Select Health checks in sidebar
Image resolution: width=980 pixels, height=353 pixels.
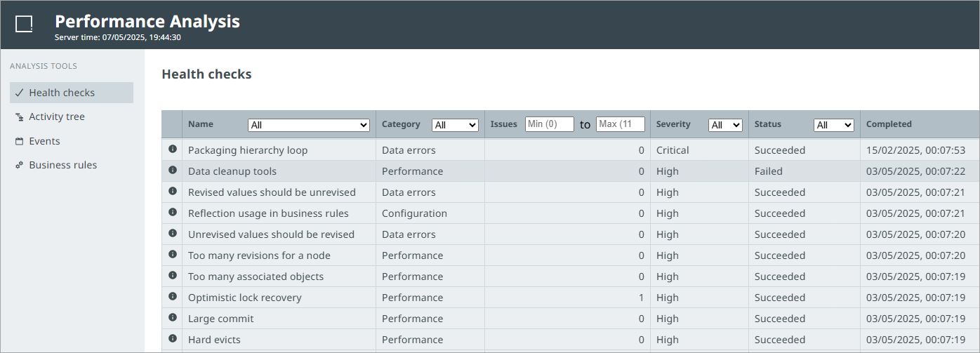[x=62, y=93]
